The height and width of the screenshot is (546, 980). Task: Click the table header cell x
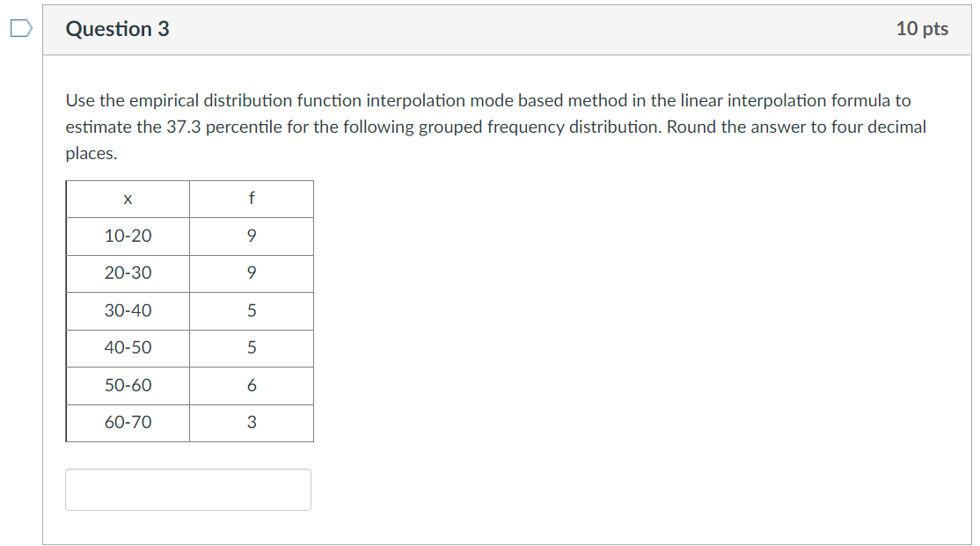[x=127, y=199]
